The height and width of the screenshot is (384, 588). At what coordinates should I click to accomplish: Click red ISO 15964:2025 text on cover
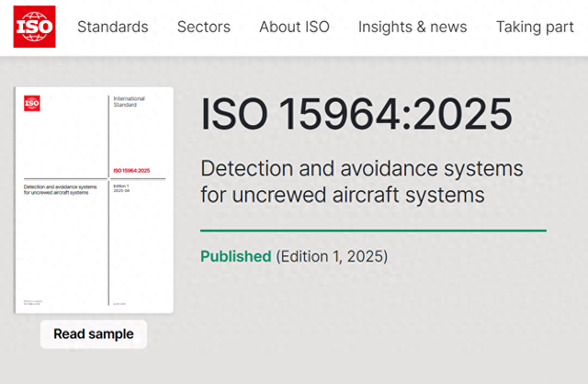pos(131,171)
